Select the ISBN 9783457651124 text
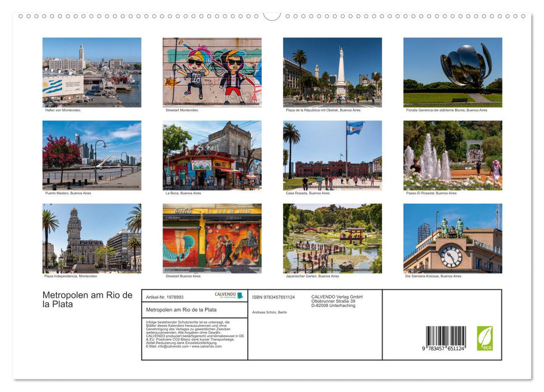 273,297
